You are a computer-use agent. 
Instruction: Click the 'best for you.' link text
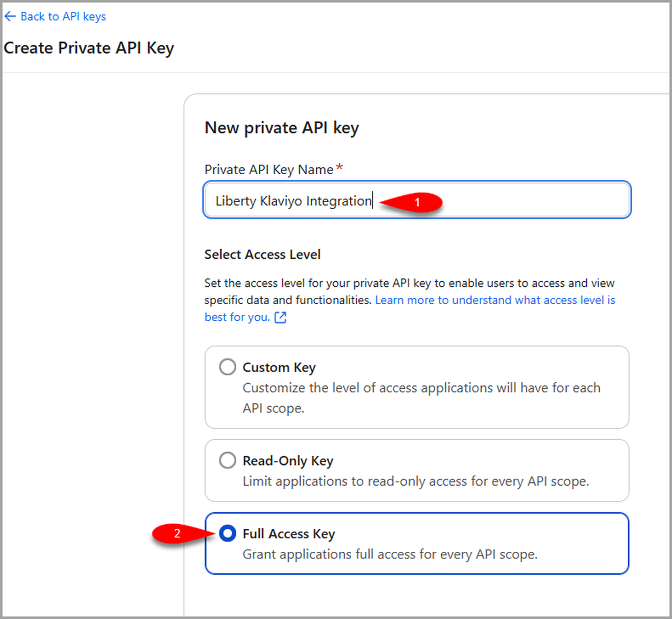237,317
